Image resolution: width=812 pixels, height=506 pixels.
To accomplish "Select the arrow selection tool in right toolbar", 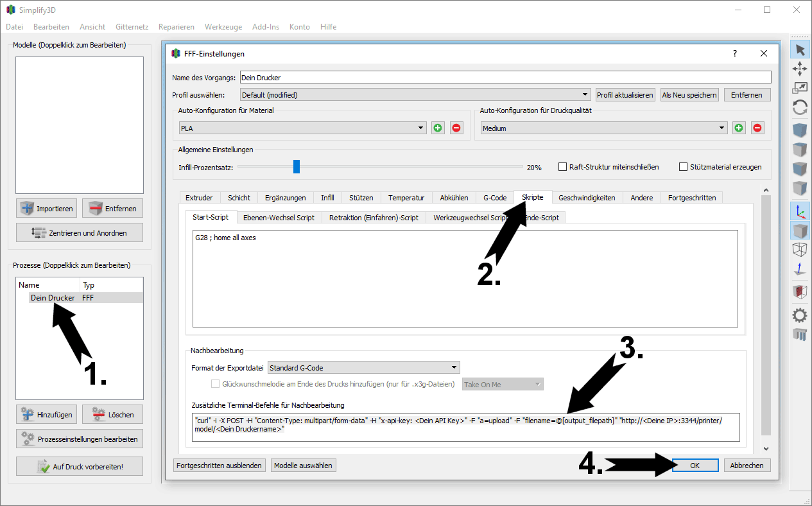I will 800,49.
